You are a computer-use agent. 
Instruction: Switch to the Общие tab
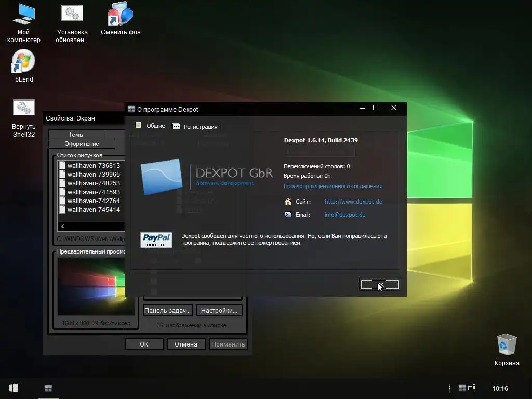tap(150, 126)
